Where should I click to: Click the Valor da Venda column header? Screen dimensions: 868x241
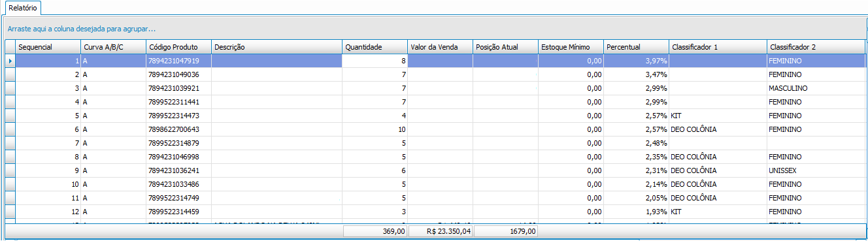pos(441,47)
